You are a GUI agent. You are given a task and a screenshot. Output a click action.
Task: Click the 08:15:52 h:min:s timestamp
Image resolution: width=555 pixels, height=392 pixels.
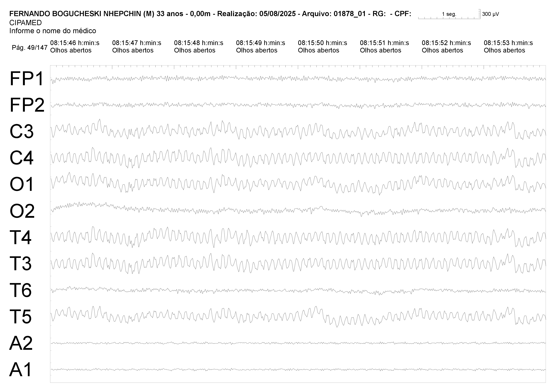coord(446,43)
